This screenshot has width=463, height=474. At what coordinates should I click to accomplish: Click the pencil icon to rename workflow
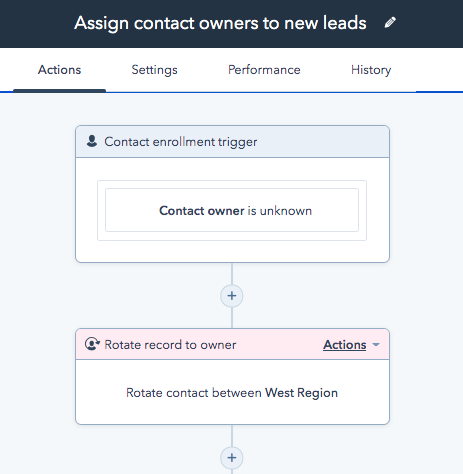[x=390, y=22]
